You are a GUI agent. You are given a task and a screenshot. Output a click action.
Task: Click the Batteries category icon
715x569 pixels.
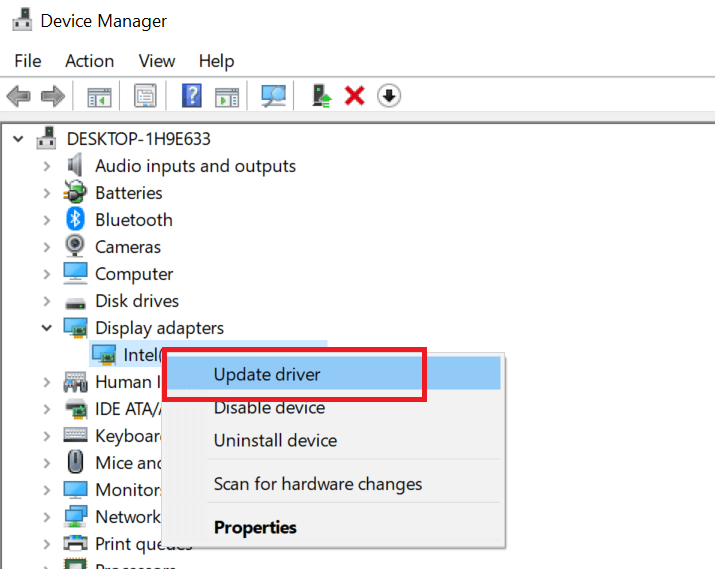point(75,192)
